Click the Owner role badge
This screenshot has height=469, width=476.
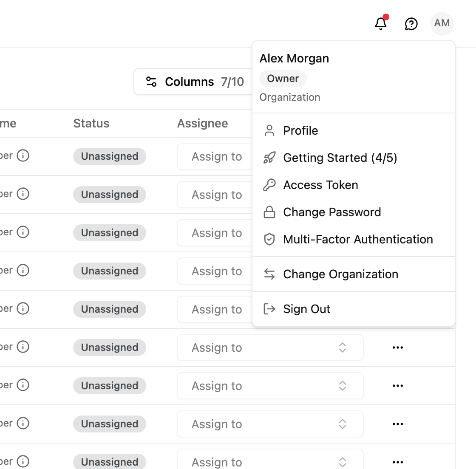tap(283, 79)
